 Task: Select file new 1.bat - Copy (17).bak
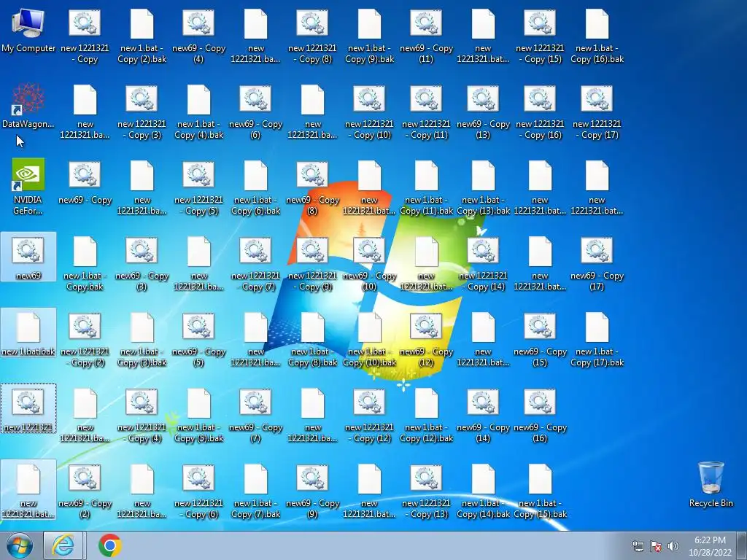[597, 339]
